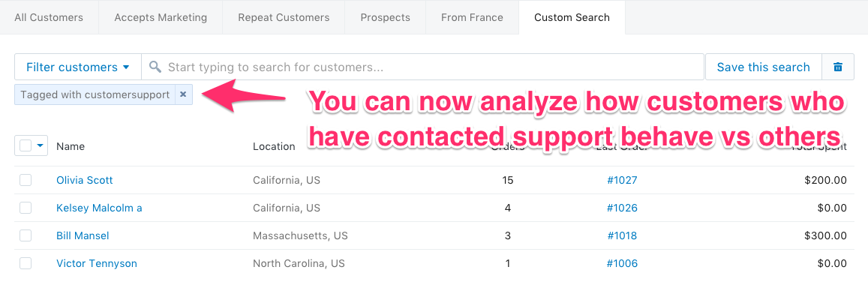Switch to the All Customers tab
This screenshot has height=291, width=868.
(x=49, y=17)
